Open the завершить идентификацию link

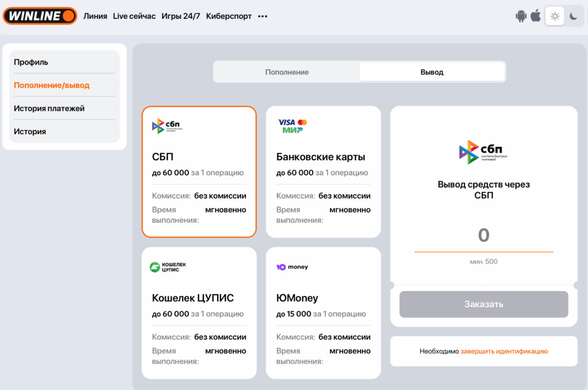[504, 352]
